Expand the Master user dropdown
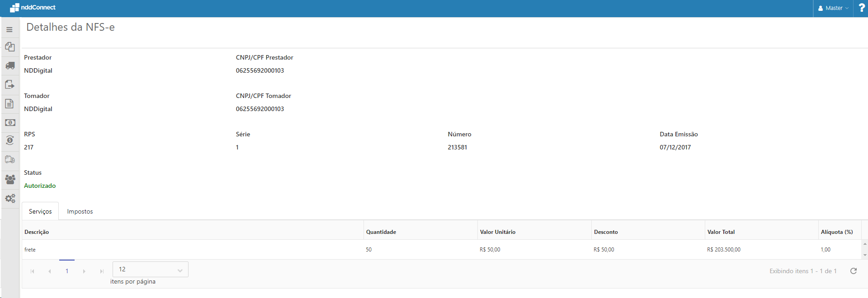The image size is (868, 298). [833, 8]
